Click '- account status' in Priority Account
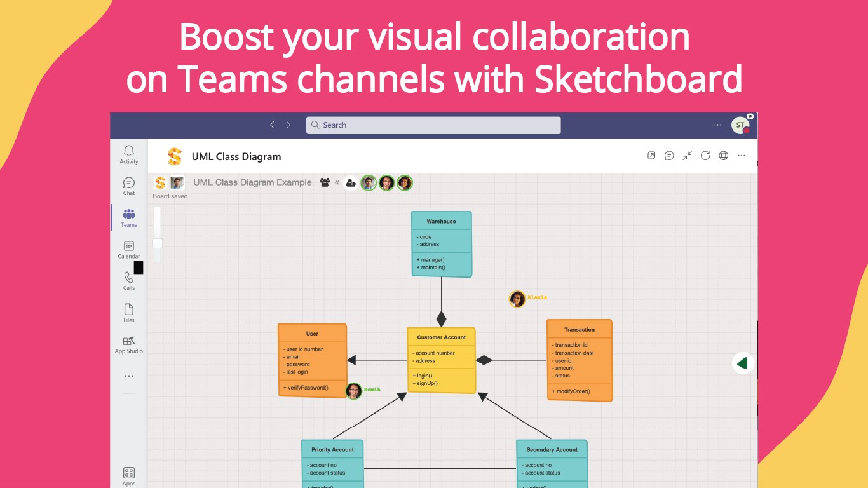Viewport: 868px width, 488px height. tap(326, 473)
